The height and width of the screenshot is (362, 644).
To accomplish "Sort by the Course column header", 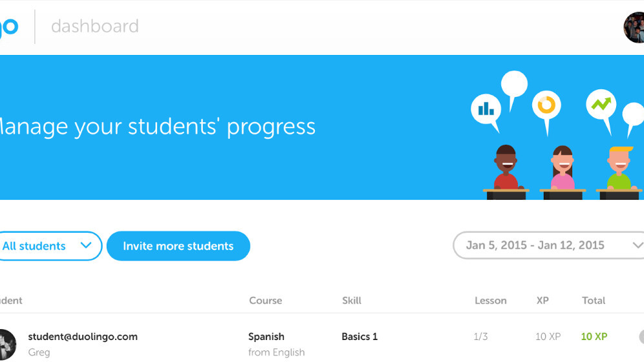I will (265, 301).
